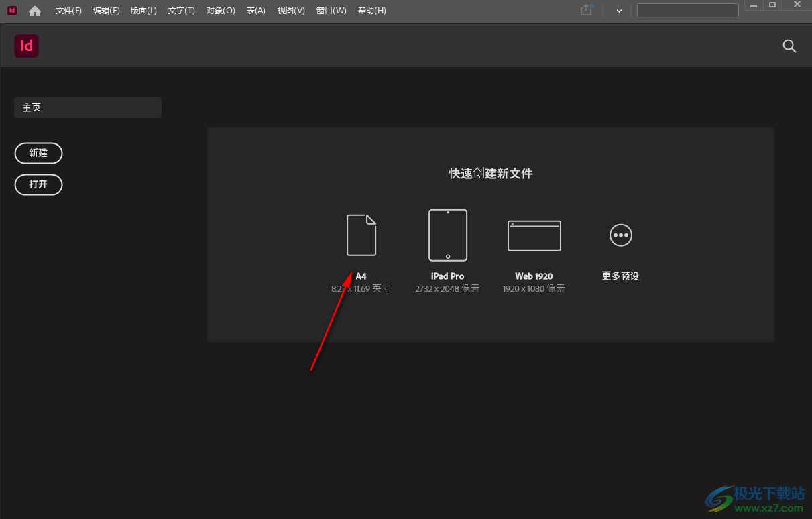Viewport: 812px width, 519px height.
Task: Open the 窗口(W) menu
Action: 331,11
